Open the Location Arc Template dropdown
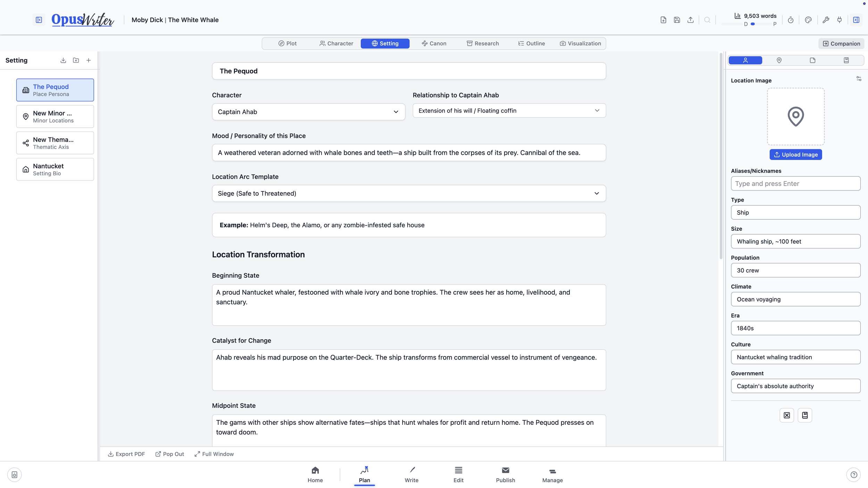This screenshot has height=488, width=868. [409, 193]
